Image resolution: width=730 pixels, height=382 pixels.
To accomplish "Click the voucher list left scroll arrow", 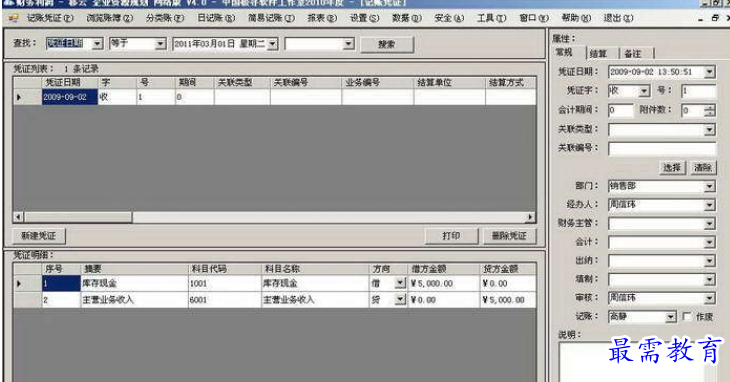I will [x=18, y=217].
